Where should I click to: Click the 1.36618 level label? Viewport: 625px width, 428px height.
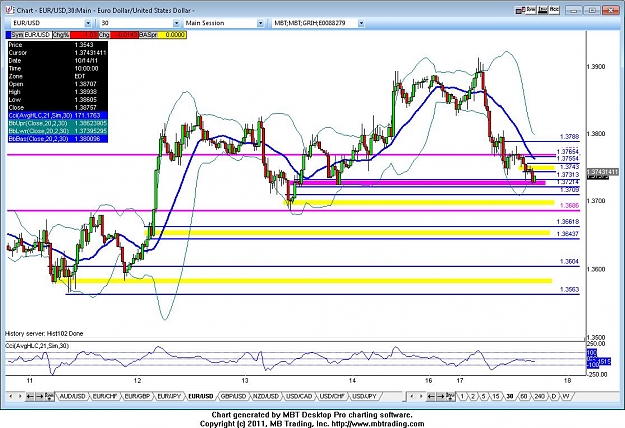tap(568, 222)
